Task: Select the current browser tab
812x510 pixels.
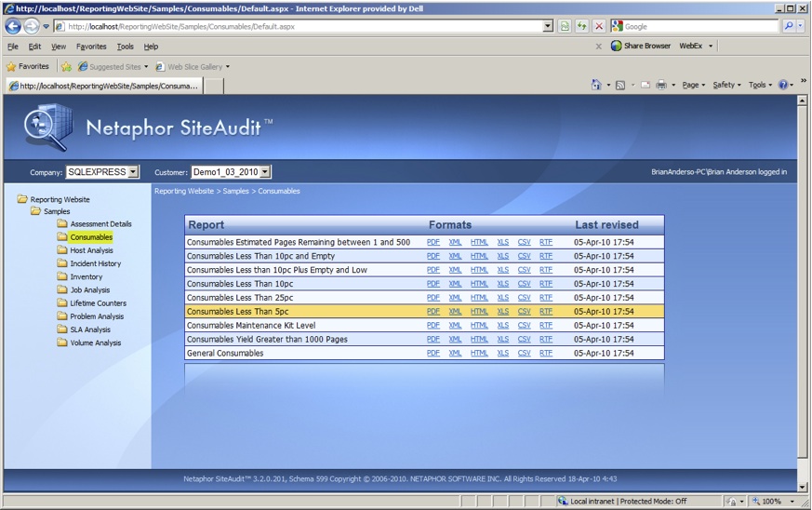Action: tap(104, 86)
